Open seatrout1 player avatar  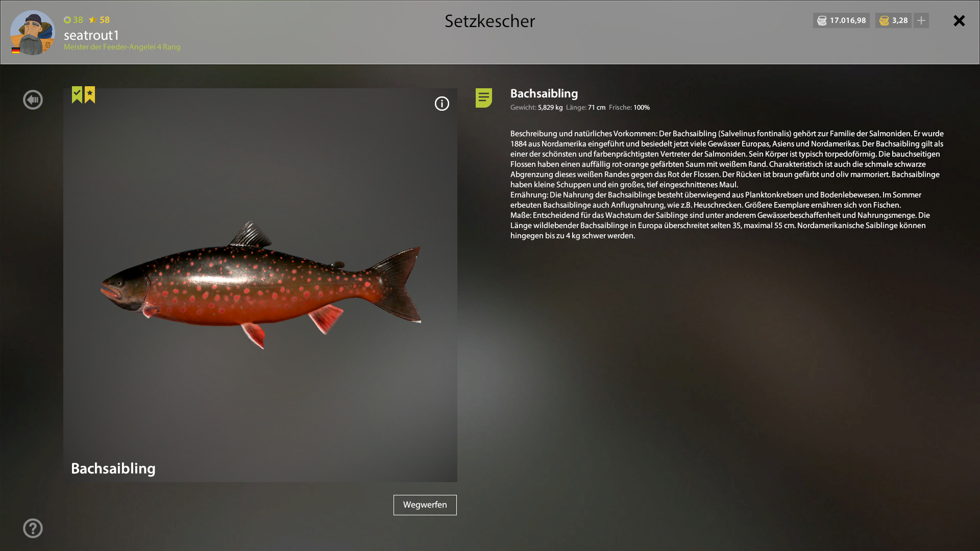(33, 33)
